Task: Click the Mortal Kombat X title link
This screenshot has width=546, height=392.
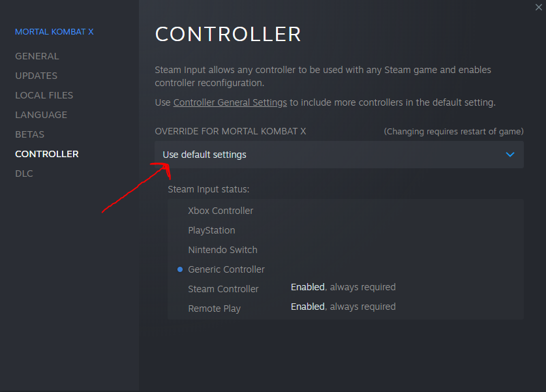Action: [54, 32]
